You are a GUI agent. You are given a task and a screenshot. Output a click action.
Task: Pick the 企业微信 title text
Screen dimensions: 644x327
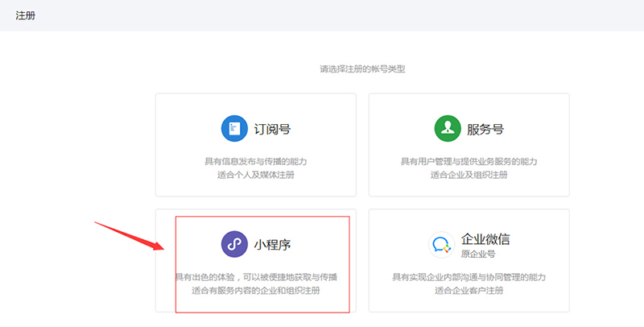click(x=485, y=238)
